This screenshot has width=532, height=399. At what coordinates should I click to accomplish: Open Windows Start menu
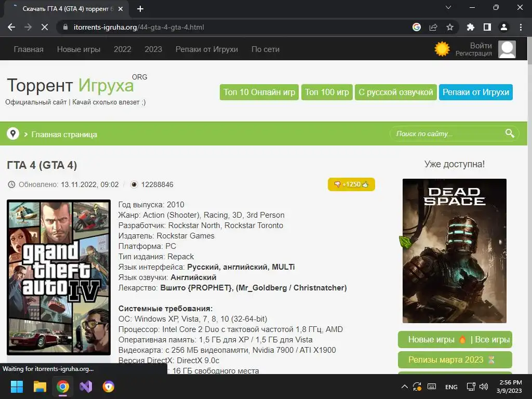coord(17,387)
